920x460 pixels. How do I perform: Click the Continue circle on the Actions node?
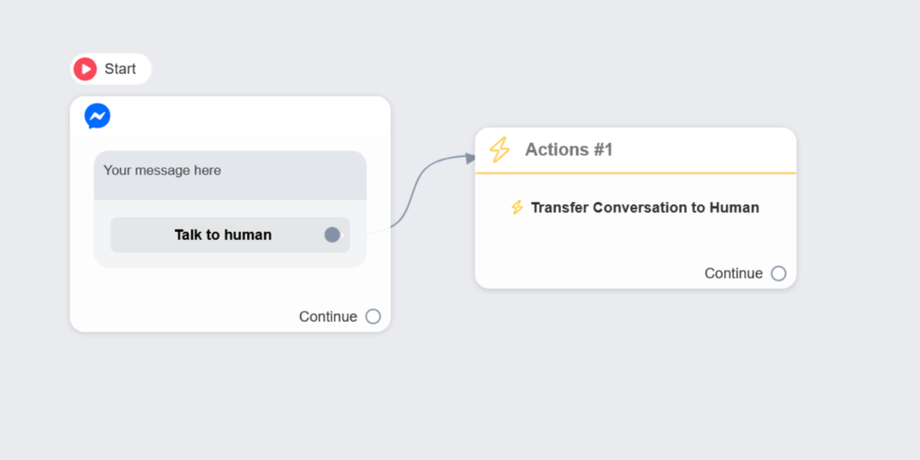tap(778, 274)
